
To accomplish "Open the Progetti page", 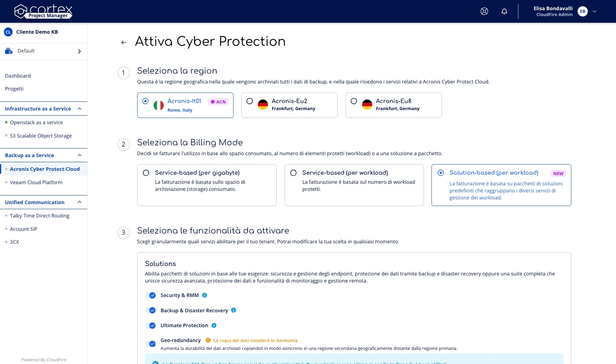I will click(x=14, y=89).
